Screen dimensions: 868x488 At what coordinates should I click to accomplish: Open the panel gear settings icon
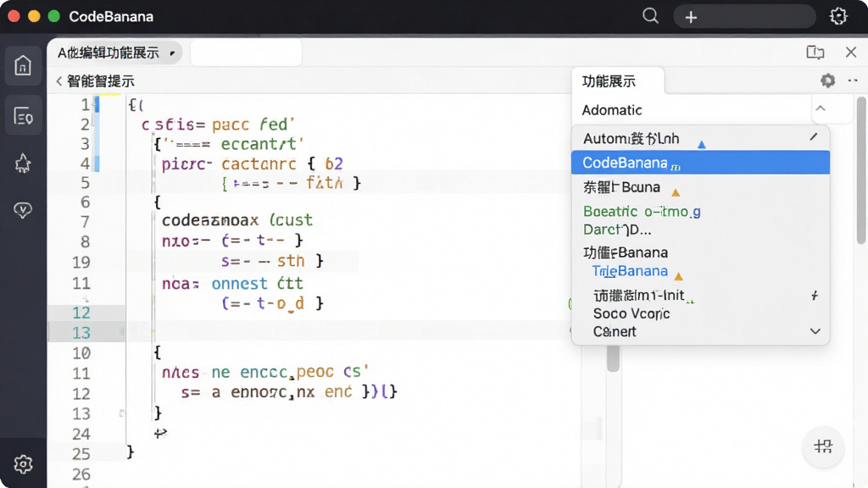pos(827,80)
